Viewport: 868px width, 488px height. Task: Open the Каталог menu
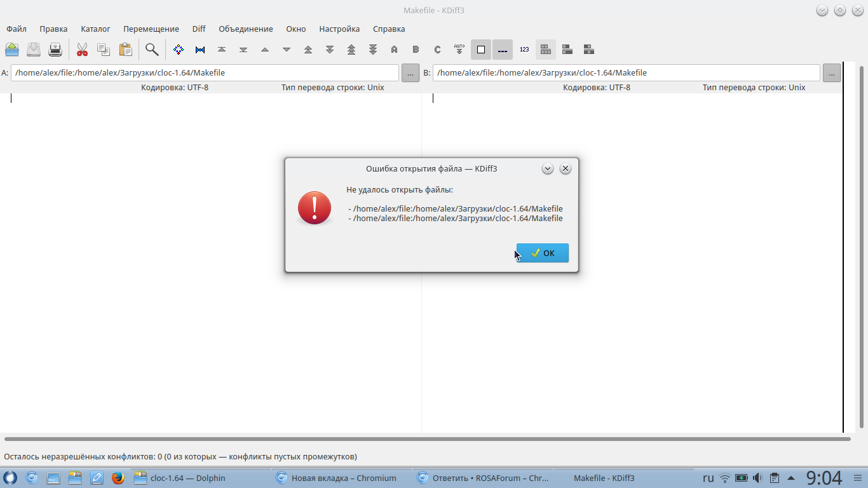96,29
